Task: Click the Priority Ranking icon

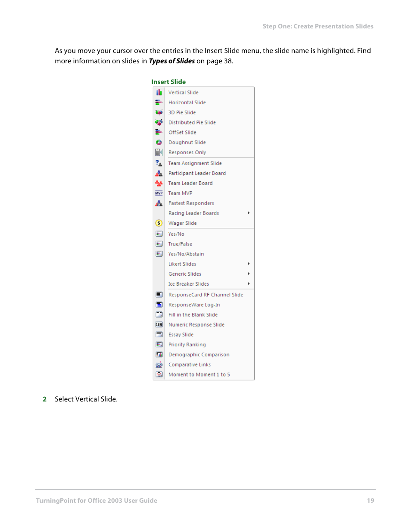Action: click(x=159, y=344)
